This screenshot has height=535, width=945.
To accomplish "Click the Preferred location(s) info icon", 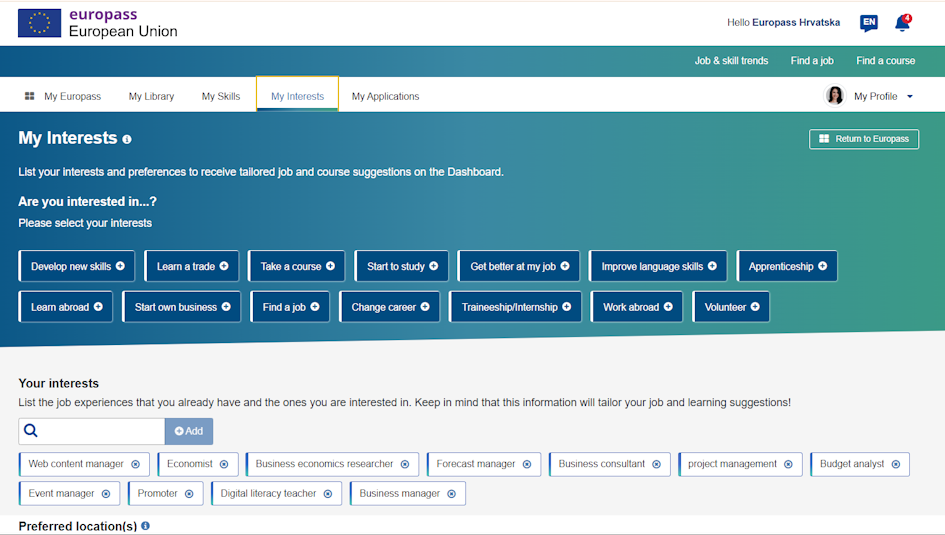I will (x=145, y=526).
